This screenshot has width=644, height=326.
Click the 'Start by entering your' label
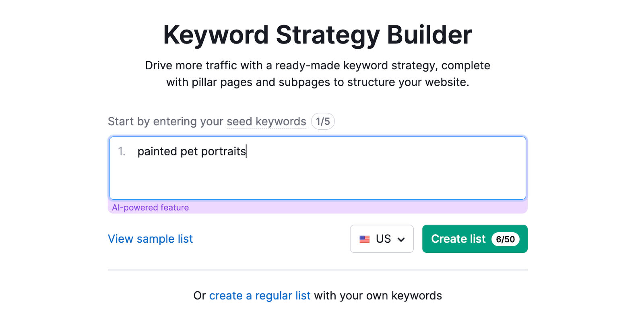pos(165,121)
